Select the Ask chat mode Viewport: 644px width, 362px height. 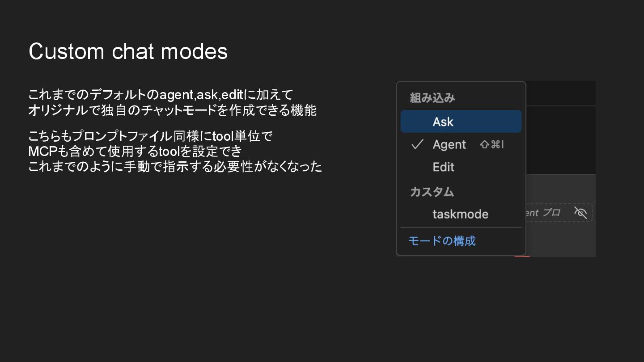(x=461, y=122)
